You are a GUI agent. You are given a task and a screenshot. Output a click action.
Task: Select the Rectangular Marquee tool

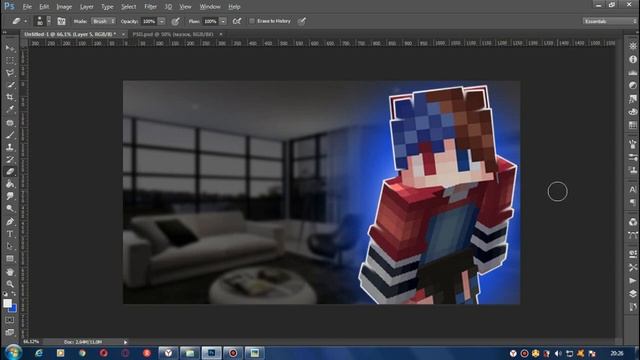tap(10, 60)
